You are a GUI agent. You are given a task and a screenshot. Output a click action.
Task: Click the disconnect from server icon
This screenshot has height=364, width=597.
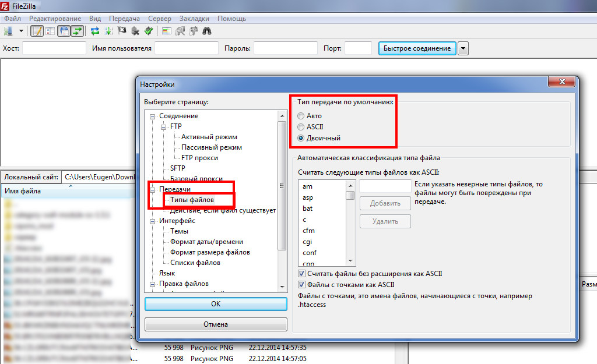pos(135,31)
